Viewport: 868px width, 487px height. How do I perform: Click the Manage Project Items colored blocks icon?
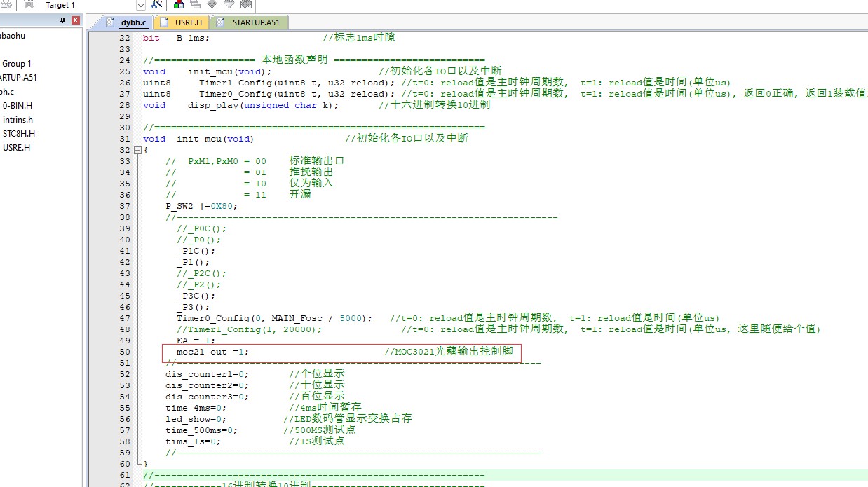178,5
